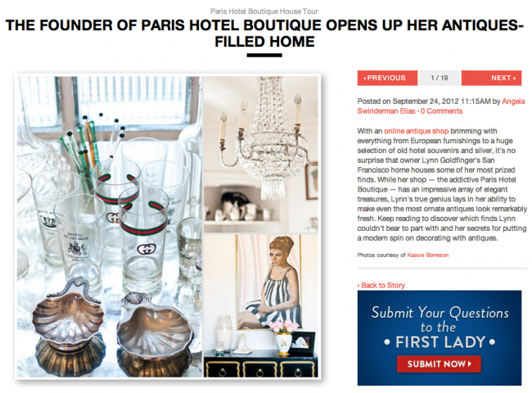Click the left arrow on Previous button

click(365, 78)
